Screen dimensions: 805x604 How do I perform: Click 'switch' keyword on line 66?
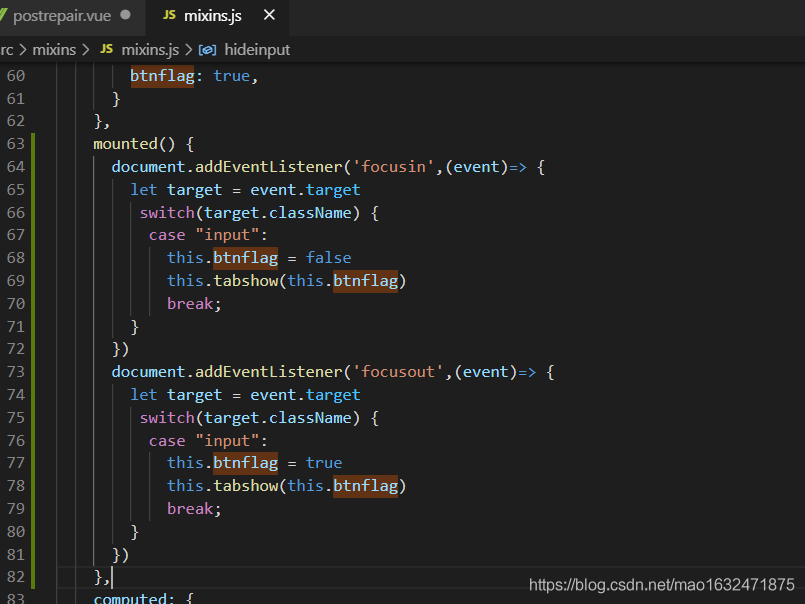pyautogui.click(x=167, y=213)
